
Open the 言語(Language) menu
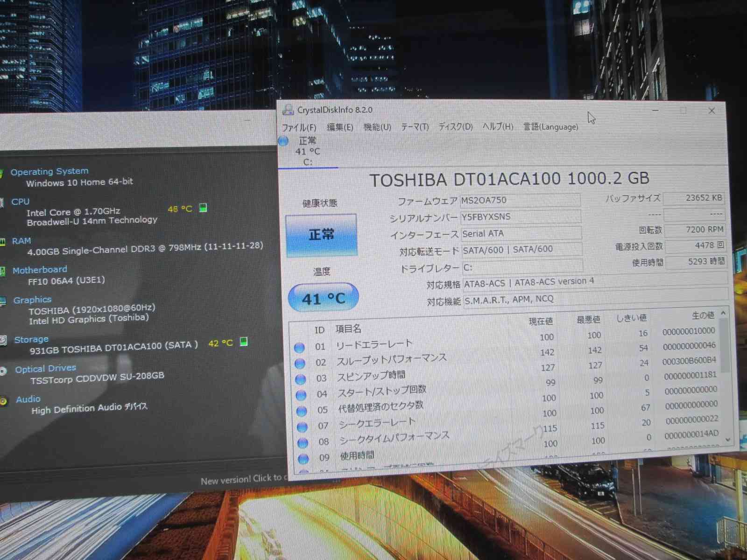tap(550, 127)
